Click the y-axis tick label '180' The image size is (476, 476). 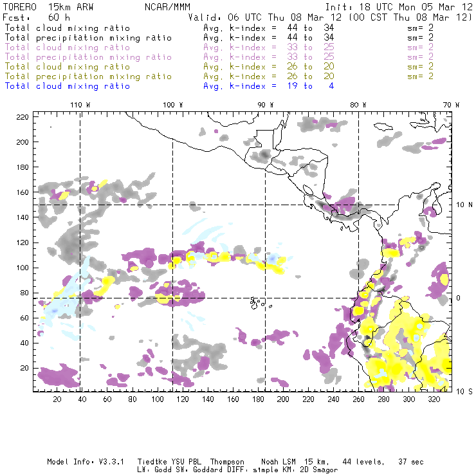pos(23,167)
